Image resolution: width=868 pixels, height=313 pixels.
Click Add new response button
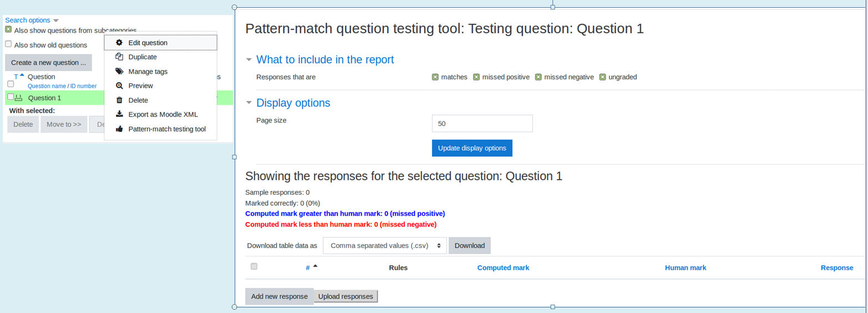pos(279,296)
